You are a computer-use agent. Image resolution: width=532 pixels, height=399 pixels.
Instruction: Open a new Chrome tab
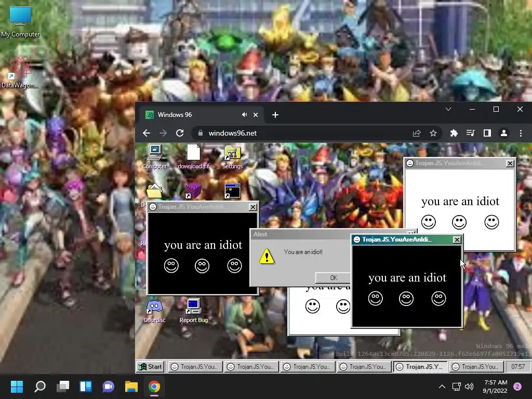click(x=275, y=115)
